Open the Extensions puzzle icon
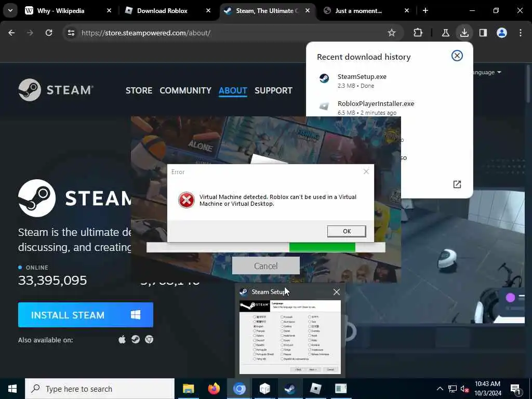Viewport: 532px width, 399px height. click(x=418, y=33)
